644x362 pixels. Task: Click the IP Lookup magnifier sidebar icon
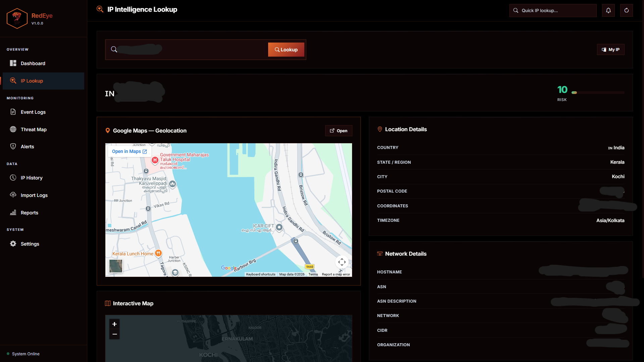[x=13, y=81]
